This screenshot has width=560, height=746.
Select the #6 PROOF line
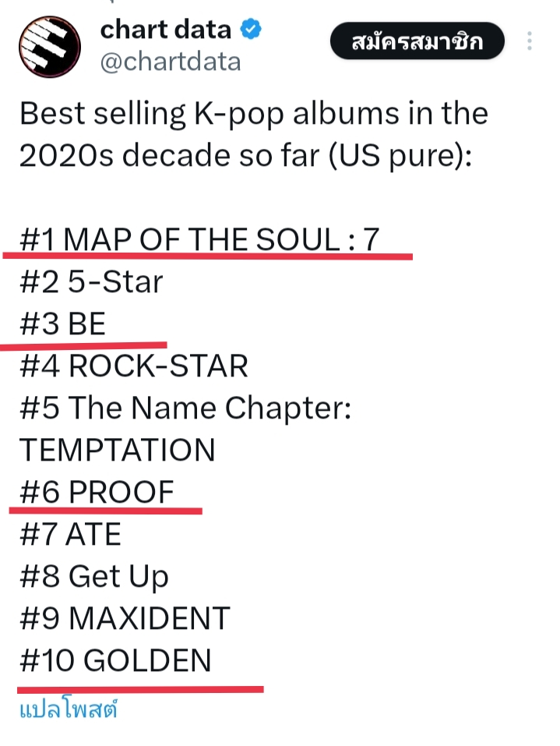pos(97,492)
